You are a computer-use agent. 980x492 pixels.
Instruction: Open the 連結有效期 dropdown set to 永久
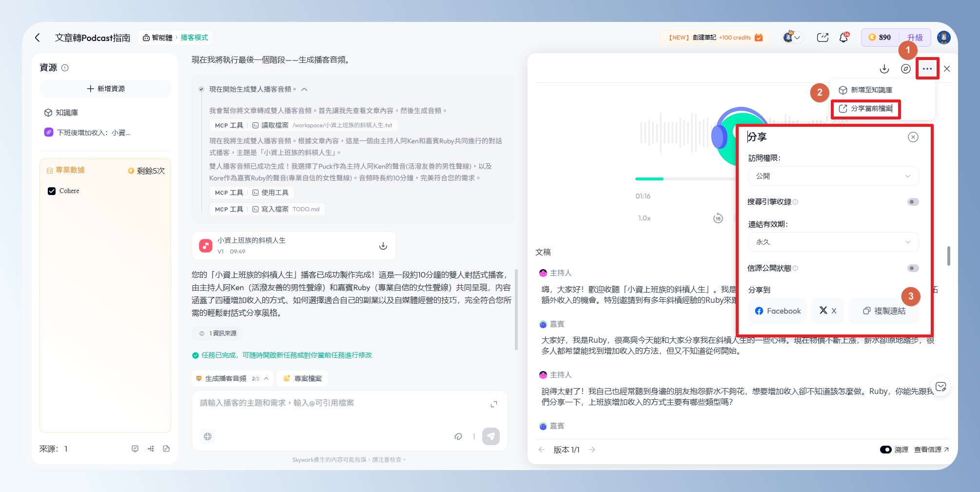click(833, 242)
